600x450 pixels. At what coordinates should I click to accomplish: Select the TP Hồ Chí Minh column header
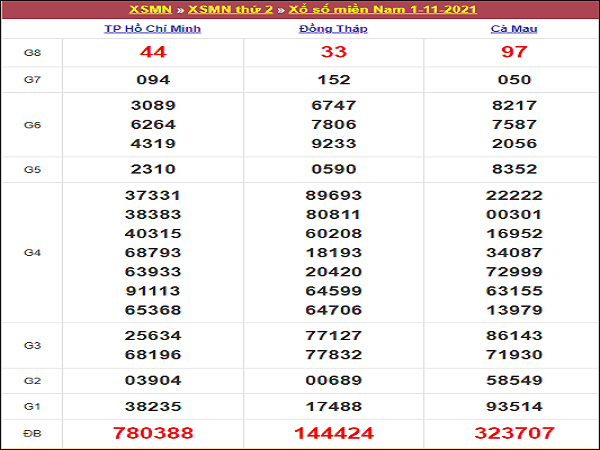pyautogui.click(x=153, y=29)
